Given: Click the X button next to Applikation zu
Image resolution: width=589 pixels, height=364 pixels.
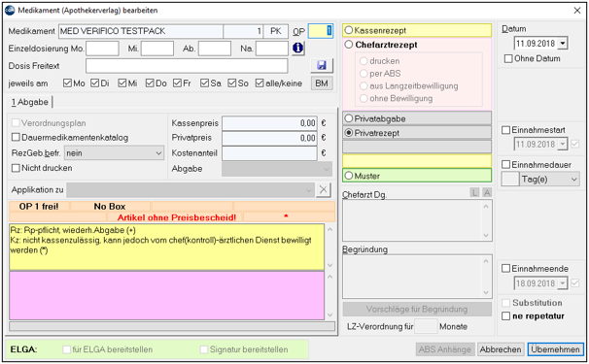Looking at the screenshot, I should [x=323, y=190].
